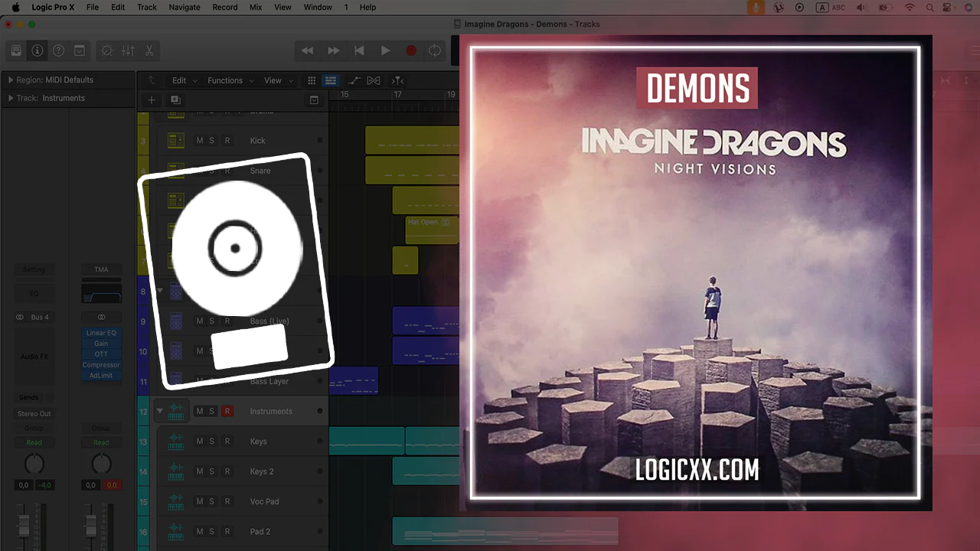Click the Fast Forward transport button
The image size is (980, 551).
[334, 51]
